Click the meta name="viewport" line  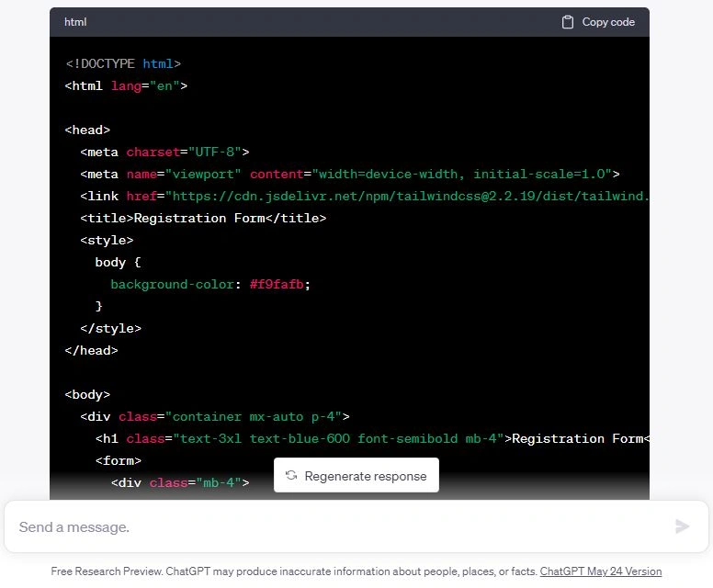coord(350,175)
